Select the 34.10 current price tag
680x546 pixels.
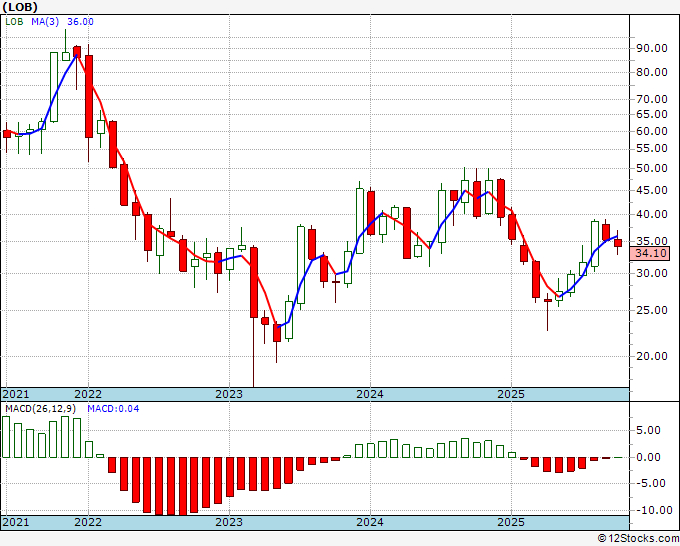650,253
